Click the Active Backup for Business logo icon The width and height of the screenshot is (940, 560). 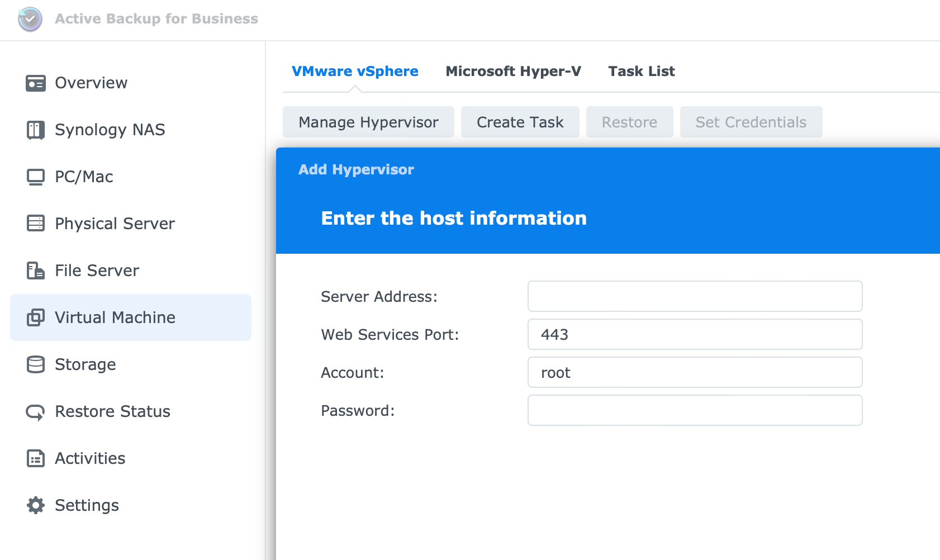coord(30,19)
